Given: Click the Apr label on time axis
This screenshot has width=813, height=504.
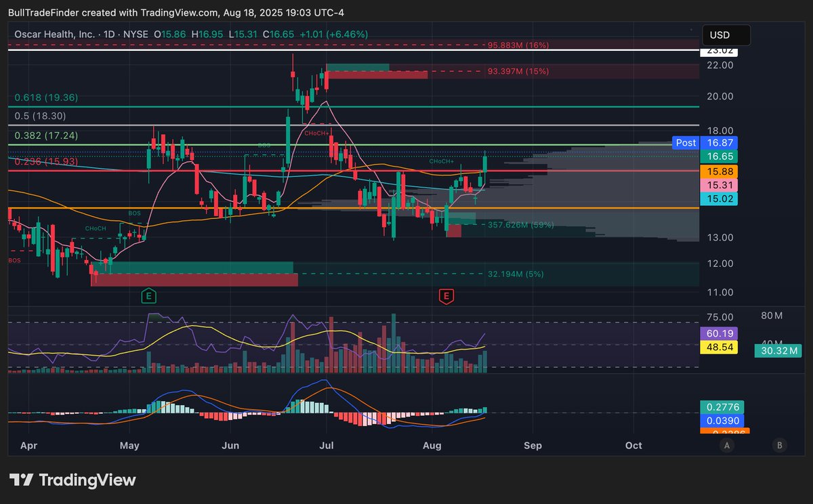Looking at the screenshot, I should 28,446.
